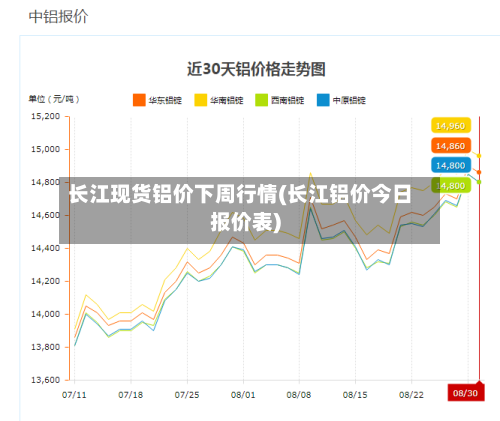Click the 华东铝锭 legend label
The width and height of the screenshot is (500, 421).
(165, 100)
